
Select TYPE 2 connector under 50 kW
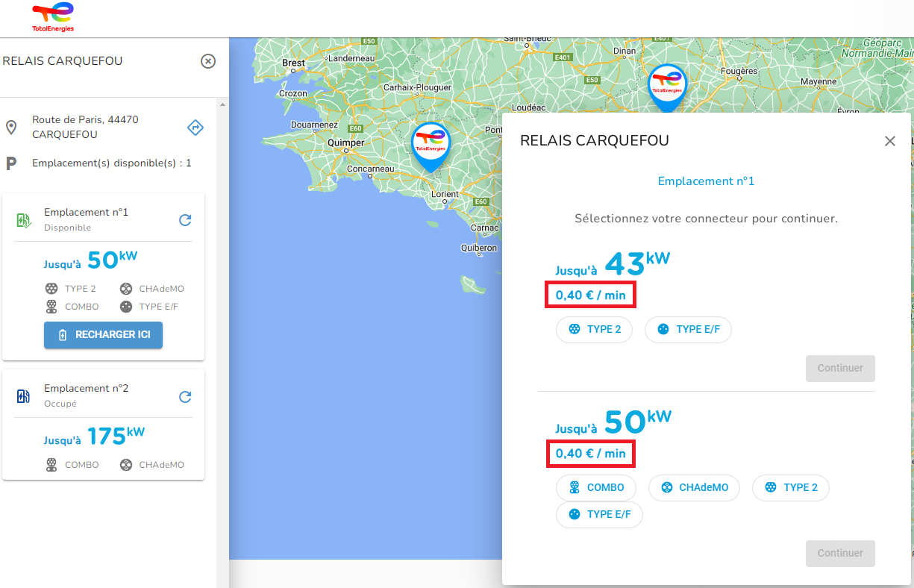(x=790, y=487)
